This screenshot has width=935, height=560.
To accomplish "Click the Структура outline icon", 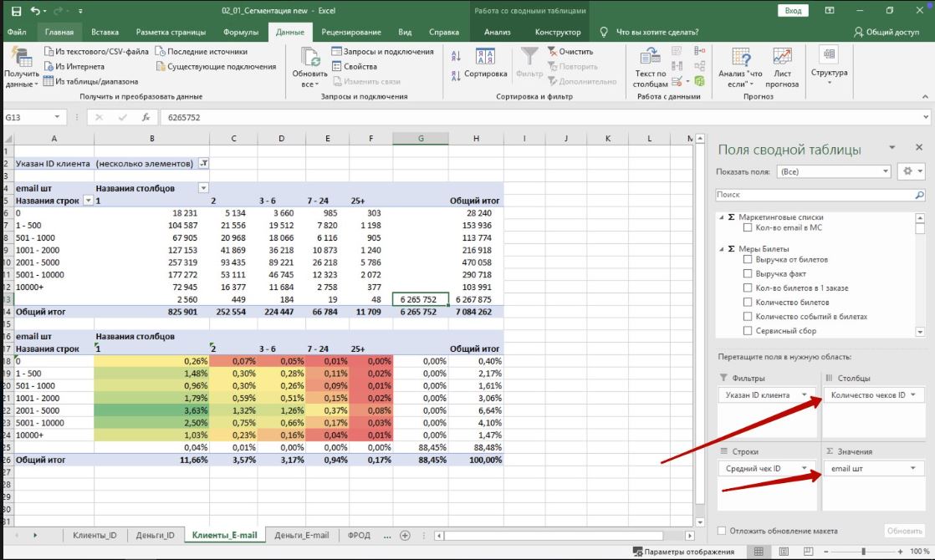I will [829, 55].
